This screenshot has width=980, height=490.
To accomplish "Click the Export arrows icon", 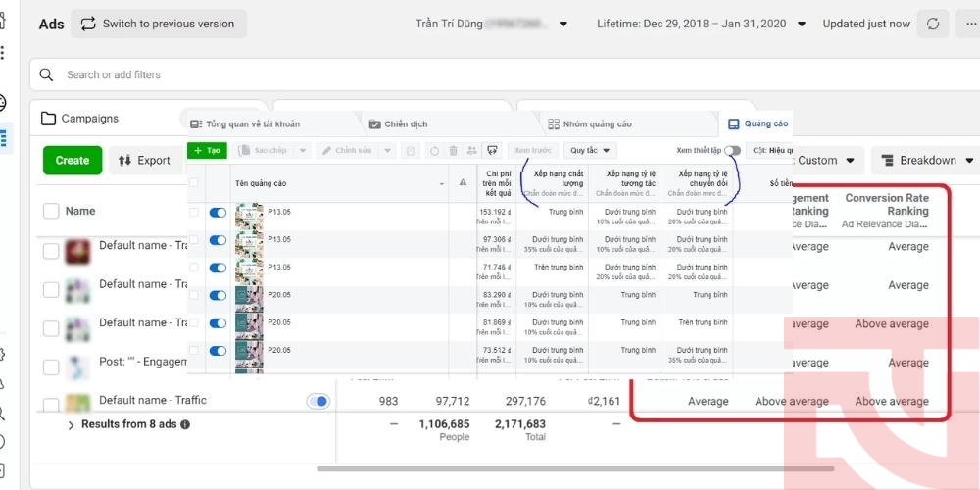I will (125, 161).
